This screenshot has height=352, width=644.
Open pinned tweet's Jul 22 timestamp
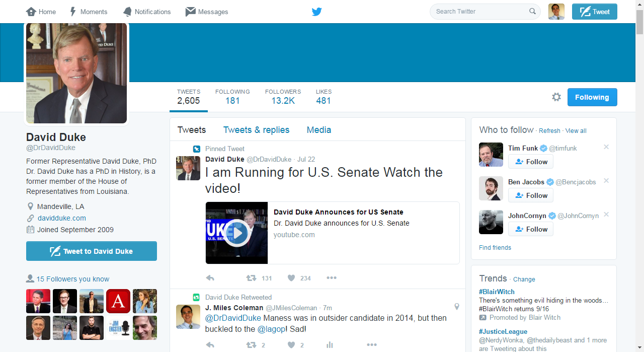pos(306,159)
